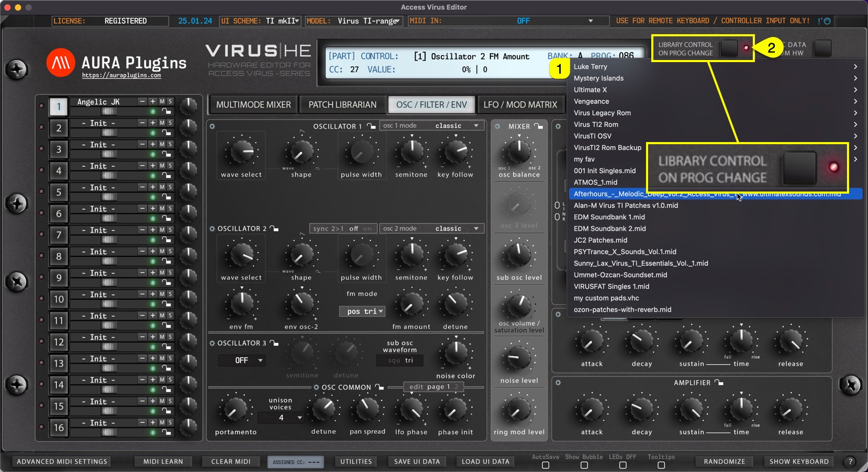Open the fm mode pos tri dropdown

coord(362,312)
